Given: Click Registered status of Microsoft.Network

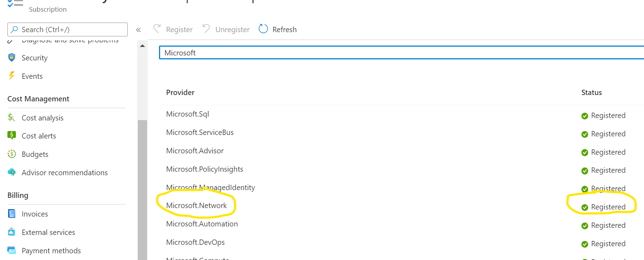Looking at the screenshot, I should (608, 207).
